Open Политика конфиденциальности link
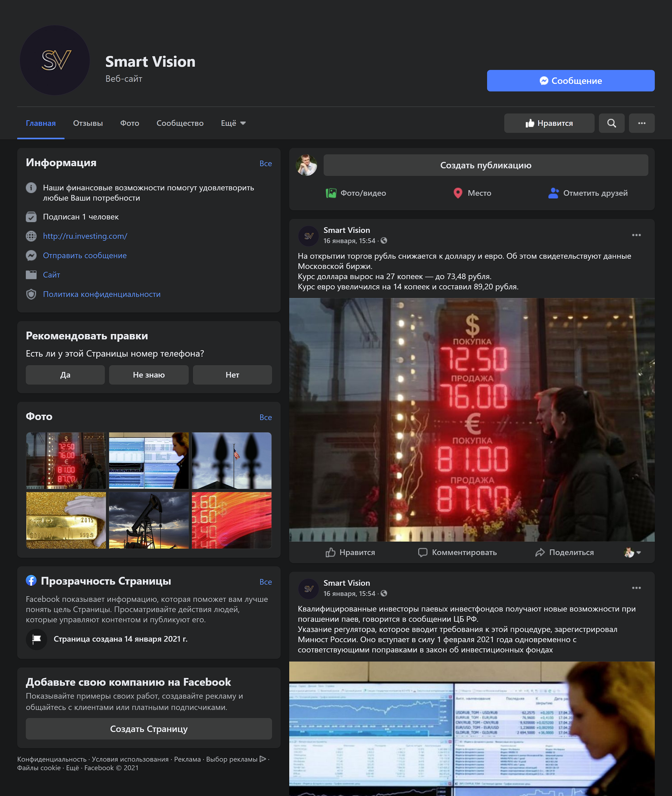 (x=102, y=294)
